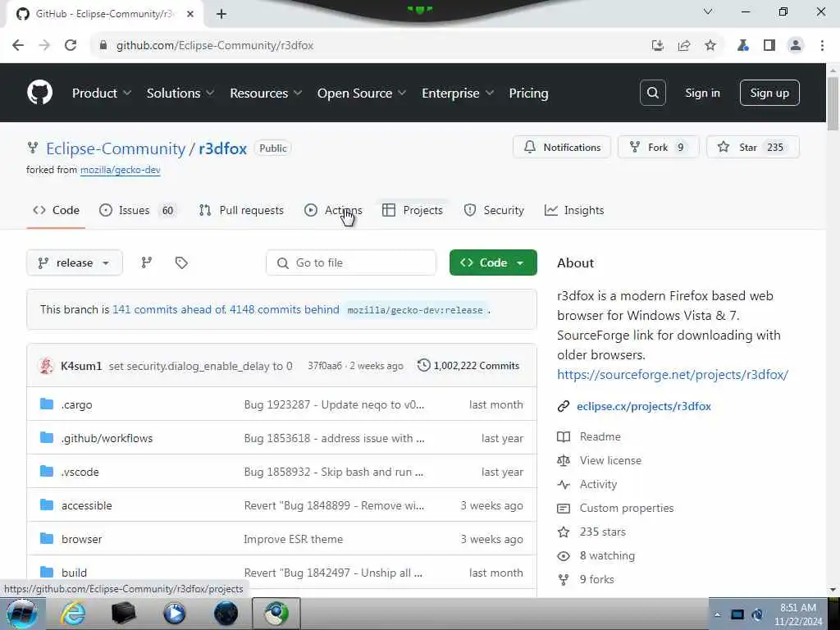Open the browser side panel icon

tap(769, 46)
